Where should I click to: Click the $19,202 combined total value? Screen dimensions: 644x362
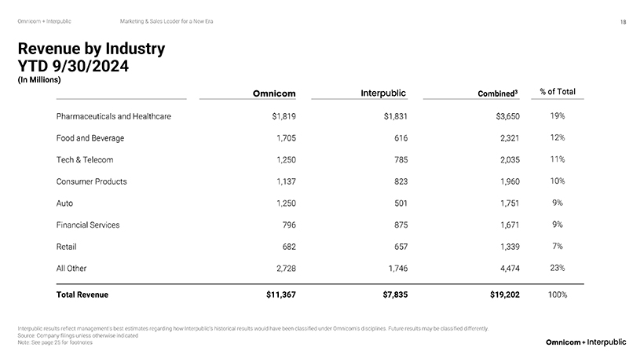503,295
